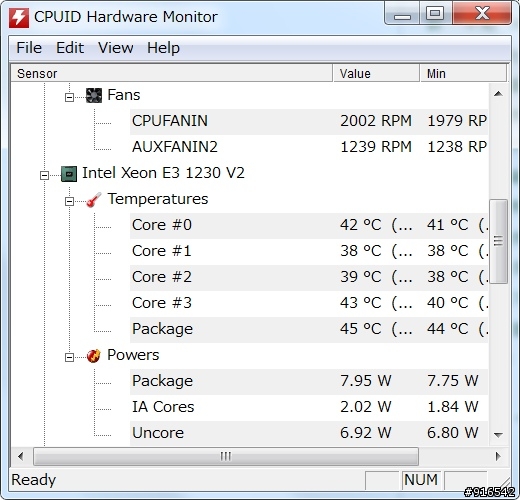Viewport: 520px width, 500px height.
Task: Click the horizontal scrollbar thumb
Action: tap(226, 456)
